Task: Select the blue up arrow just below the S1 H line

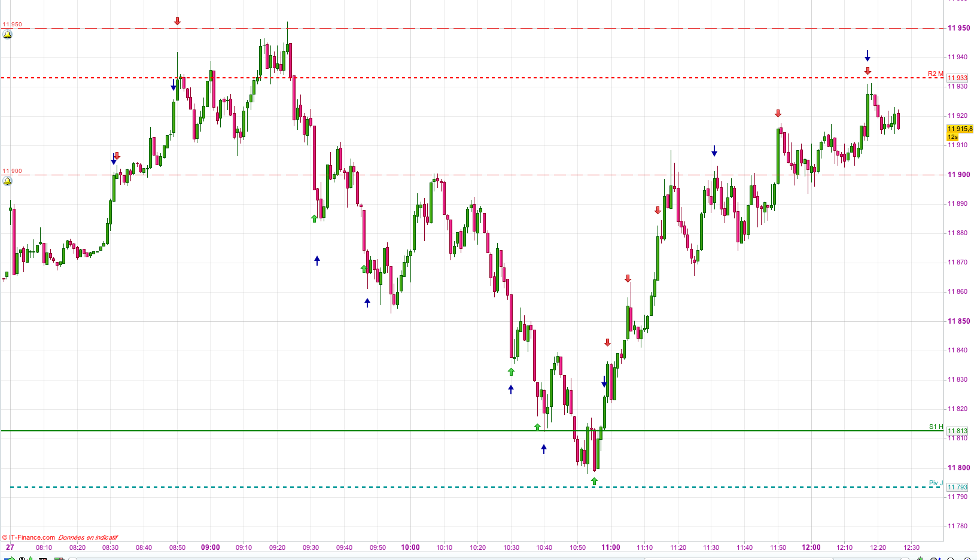Action: [x=544, y=449]
